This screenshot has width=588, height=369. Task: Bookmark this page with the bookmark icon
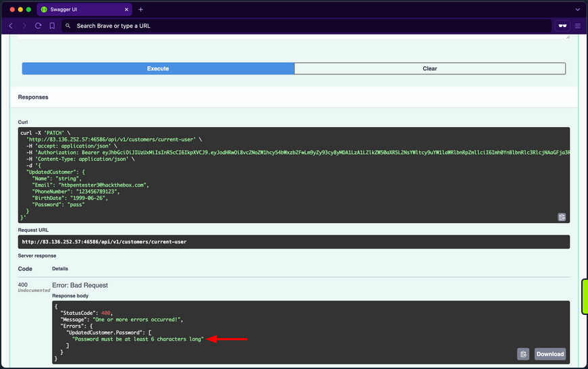[x=52, y=26]
